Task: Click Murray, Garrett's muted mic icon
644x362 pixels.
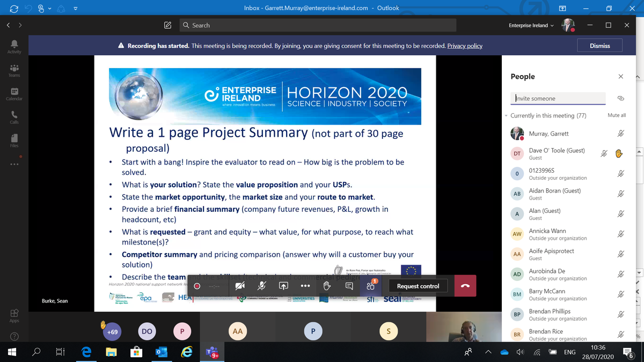Action: pos(620,134)
